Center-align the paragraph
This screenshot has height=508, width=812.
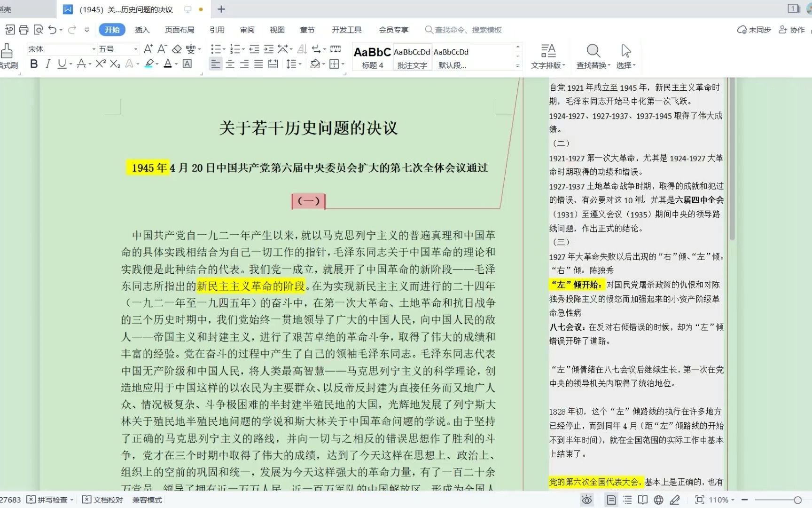[230, 64]
